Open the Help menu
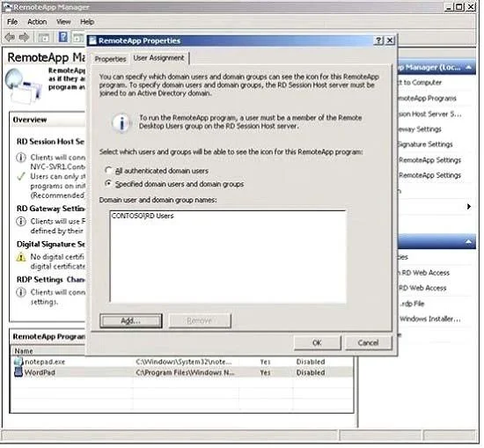This screenshot has height=448, width=484. point(87,22)
